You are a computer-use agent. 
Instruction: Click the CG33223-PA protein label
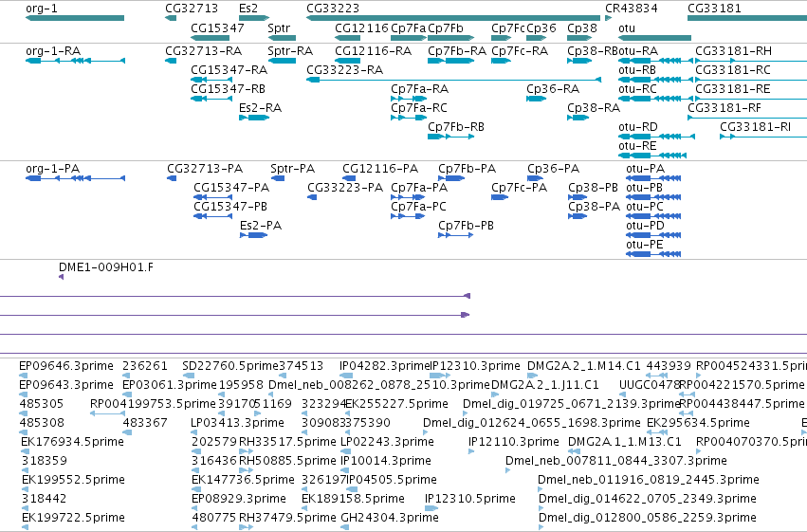click(345, 188)
